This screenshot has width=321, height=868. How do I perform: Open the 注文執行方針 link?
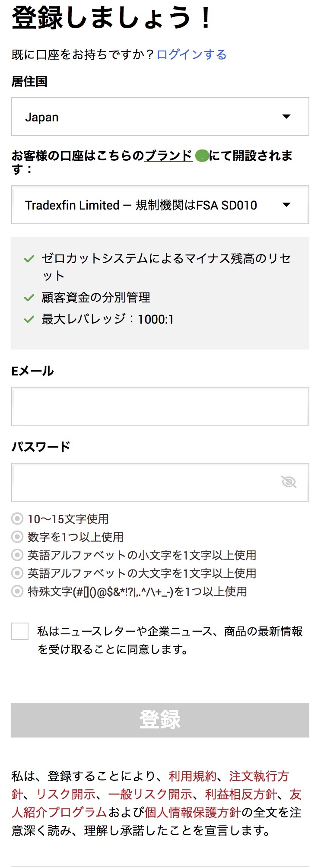(x=258, y=776)
